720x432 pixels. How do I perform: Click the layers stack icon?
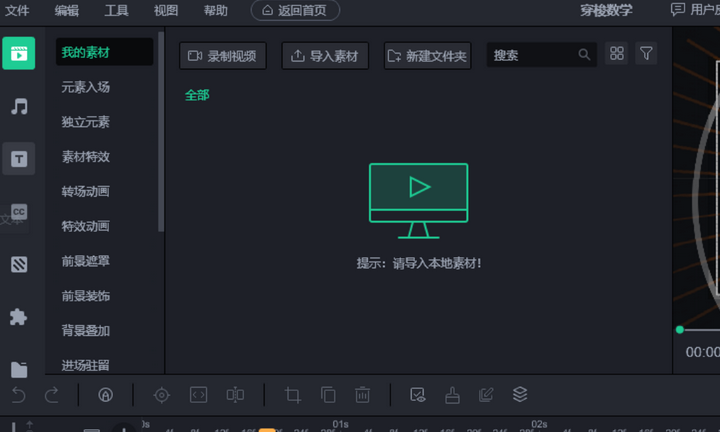coord(520,395)
